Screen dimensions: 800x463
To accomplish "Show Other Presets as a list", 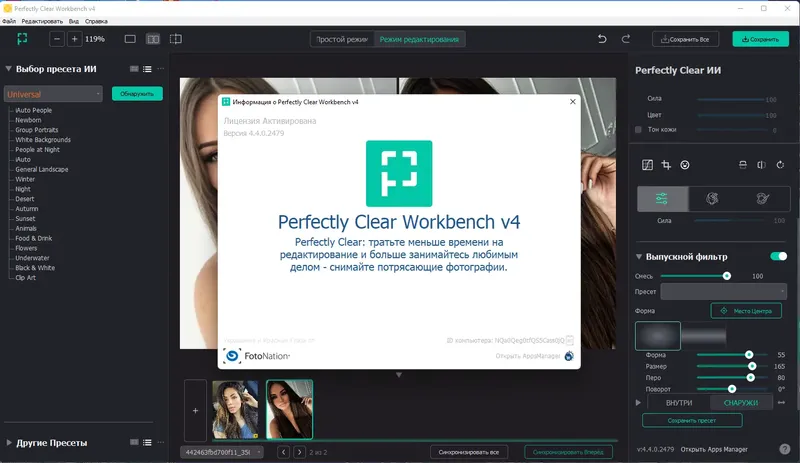I will [x=147, y=443].
